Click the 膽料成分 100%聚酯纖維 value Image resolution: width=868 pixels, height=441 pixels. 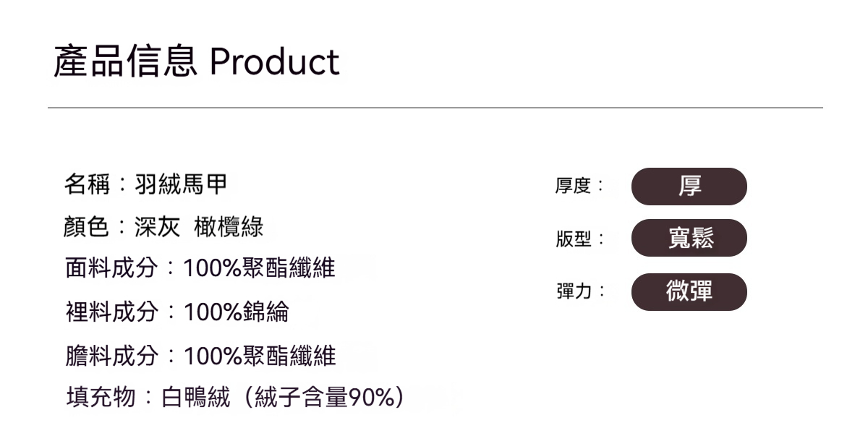click(259, 356)
